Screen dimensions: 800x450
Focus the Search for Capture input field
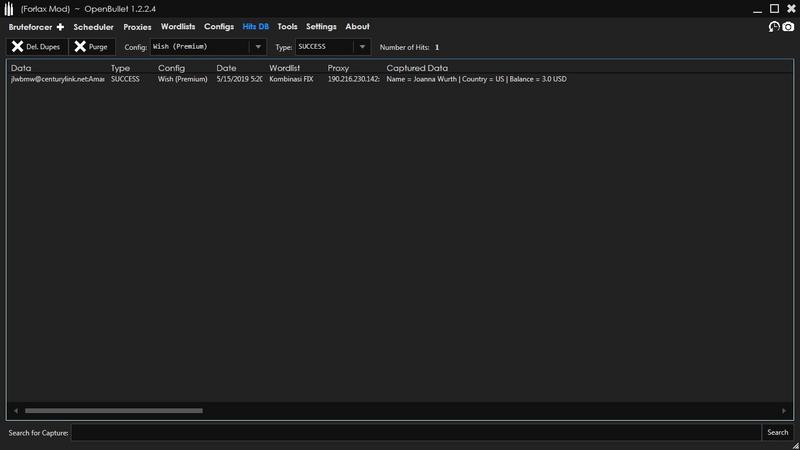[x=416, y=433]
